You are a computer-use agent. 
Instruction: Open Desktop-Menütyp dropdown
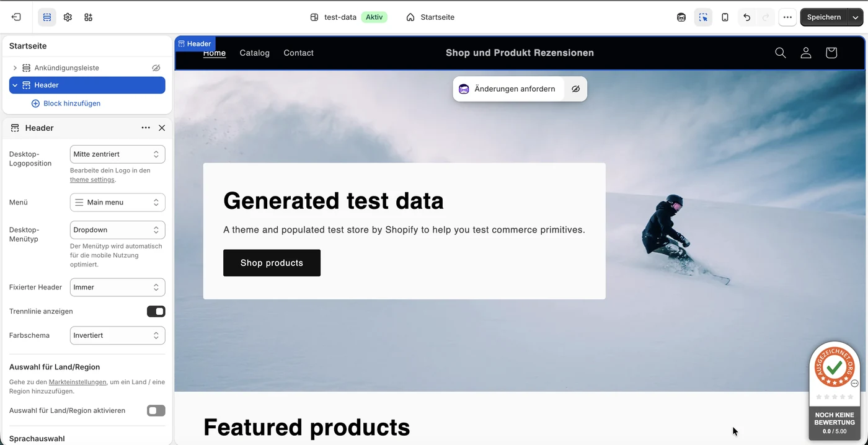click(118, 230)
